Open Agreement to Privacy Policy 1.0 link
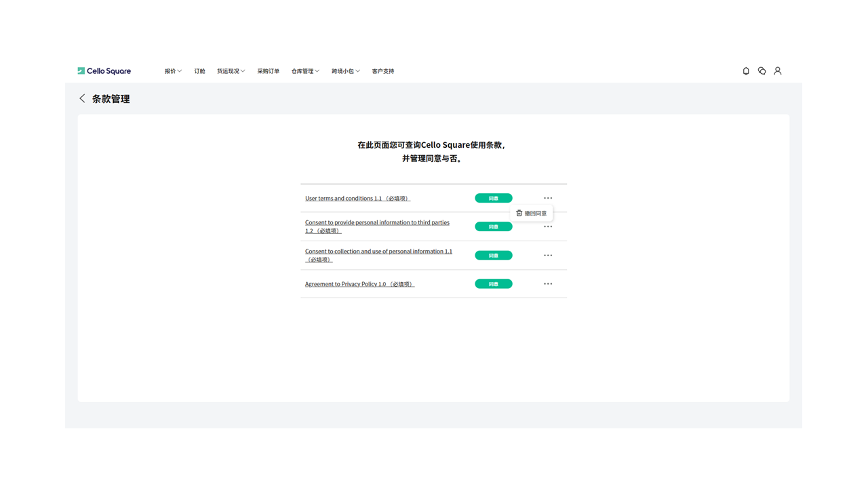 359,284
